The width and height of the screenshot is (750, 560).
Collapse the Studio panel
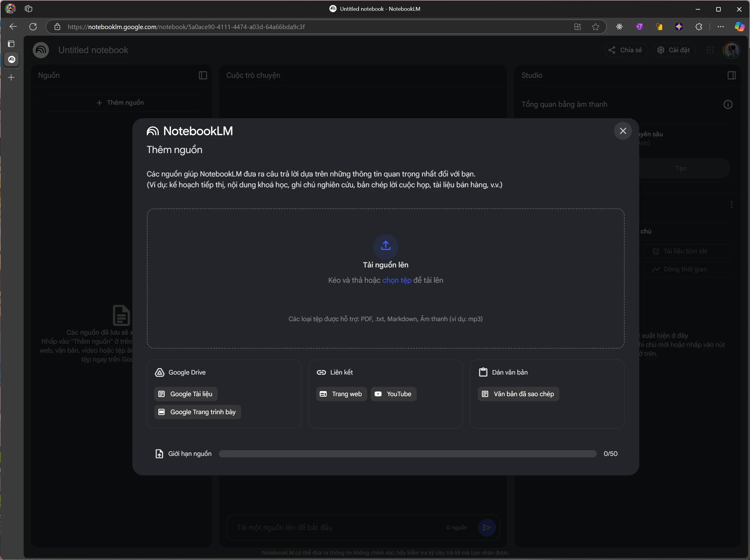coord(731,75)
